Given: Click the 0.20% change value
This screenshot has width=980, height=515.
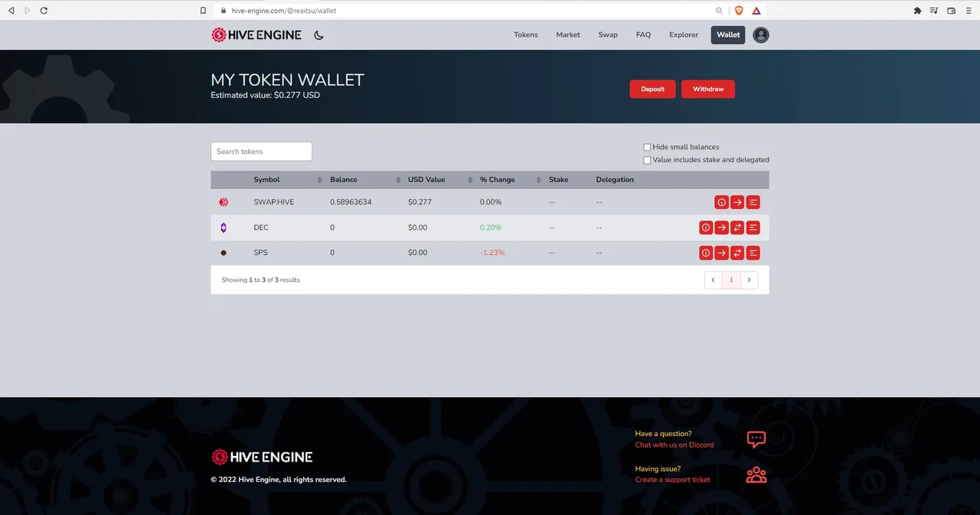Looking at the screenshot, I should click(491, 227).
